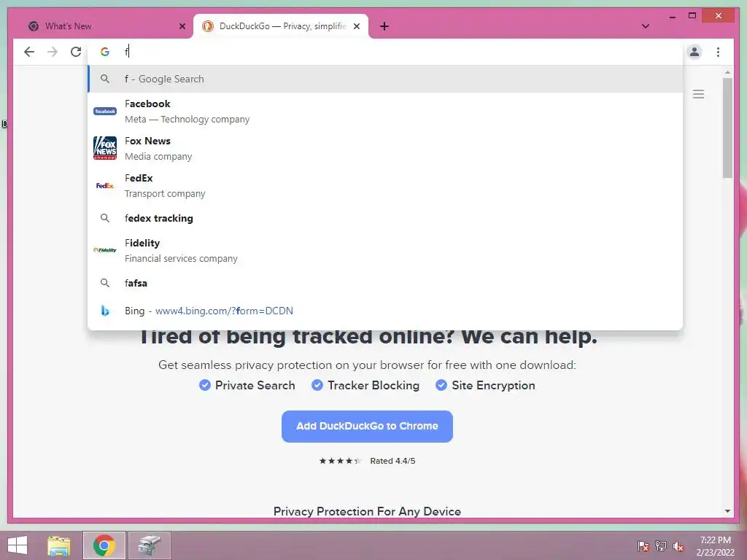Pick the Fidelity suggestion
The width and height of the screenshot is (747, 560).
pyautogui.click(x=385, y=251)
